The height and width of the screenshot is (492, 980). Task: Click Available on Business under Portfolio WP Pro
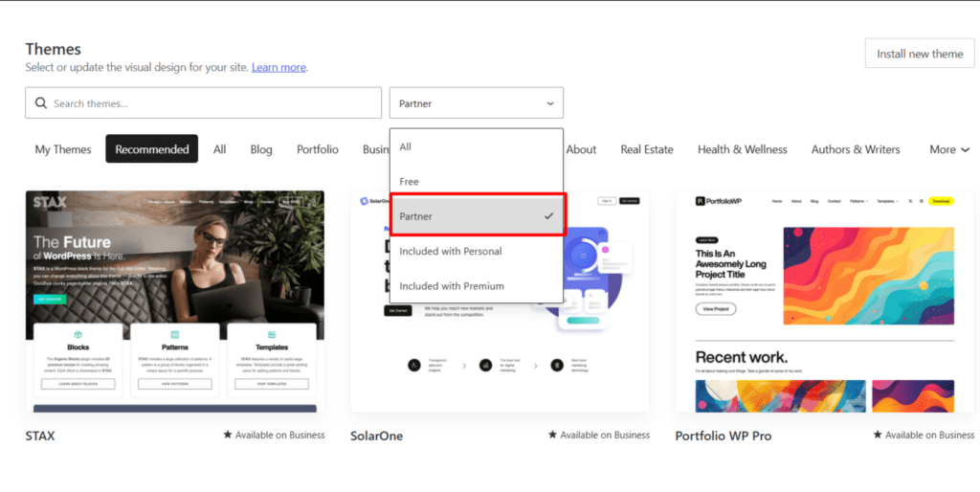929,435
